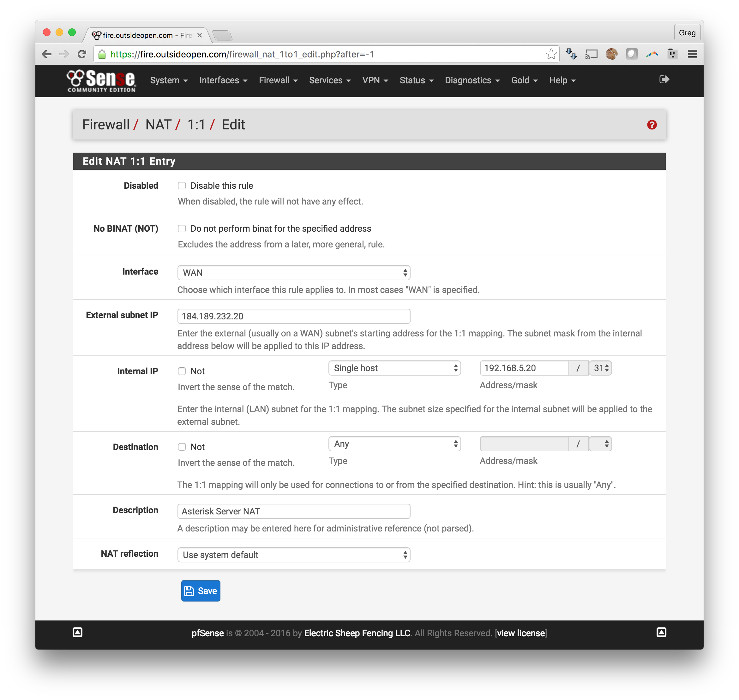
Task: Expand the Gold menu
Action: (524, 80)
